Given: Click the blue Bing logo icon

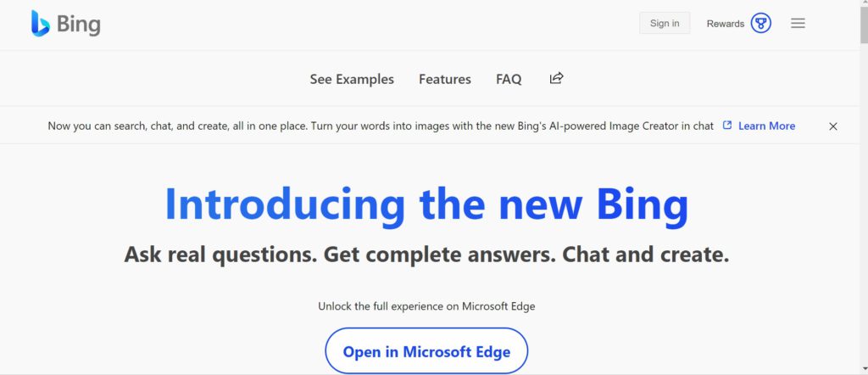Looking at the screenshot, I should tap(41, 23).
